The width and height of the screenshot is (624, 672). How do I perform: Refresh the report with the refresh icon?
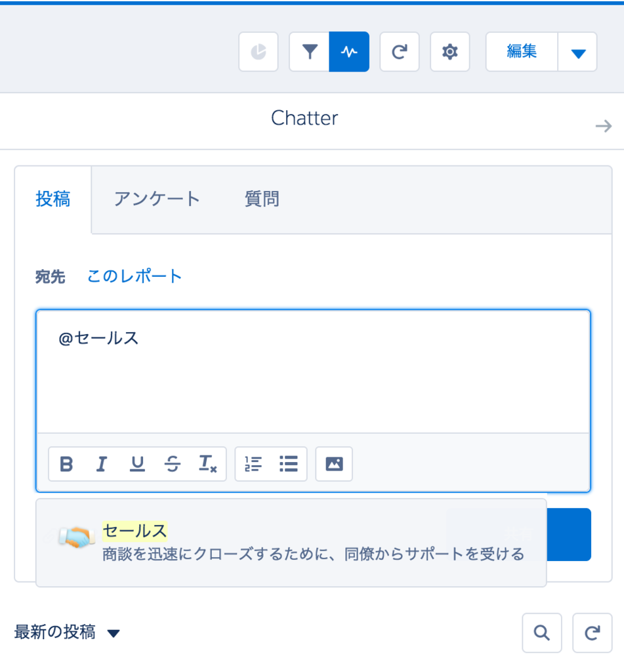coord(399,51)
